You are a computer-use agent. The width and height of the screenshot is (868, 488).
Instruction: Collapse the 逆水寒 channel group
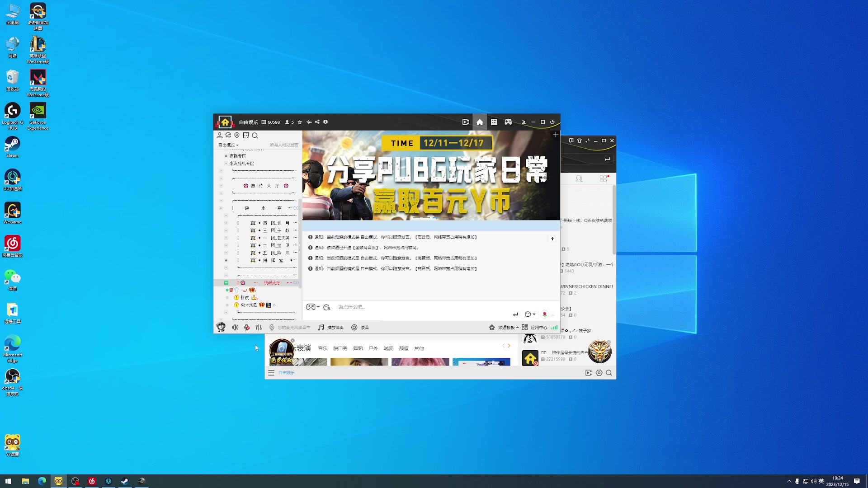click(221, 208)
